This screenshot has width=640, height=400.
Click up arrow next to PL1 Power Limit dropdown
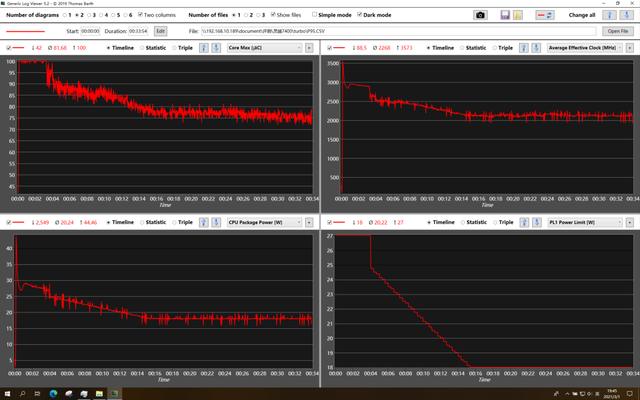click(523, 222)
